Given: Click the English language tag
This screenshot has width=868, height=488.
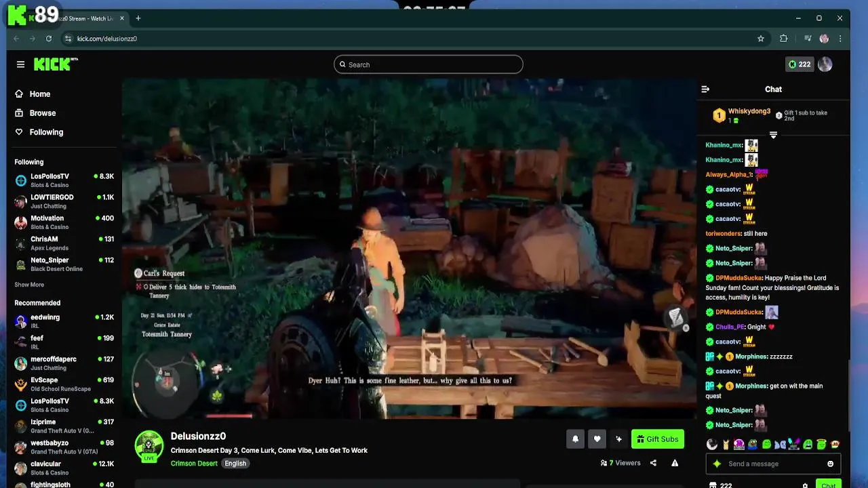Looking at the screenshot, I should (x=235, y=464).
